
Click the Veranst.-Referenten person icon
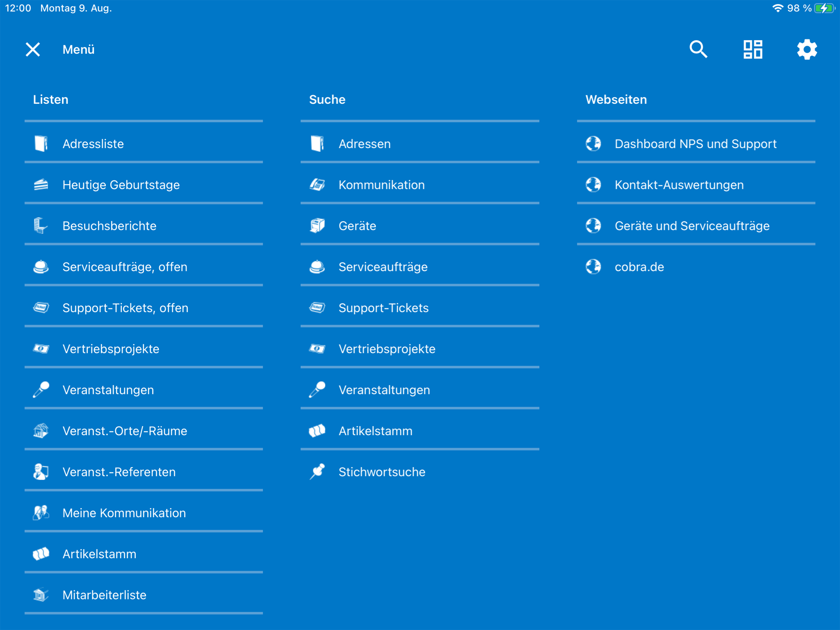tap(41, 472)
